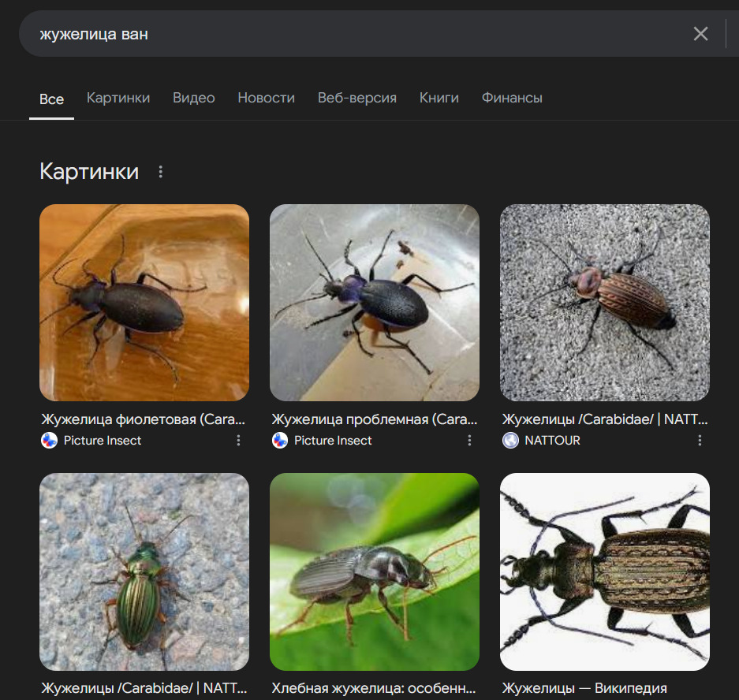Switch to the Картинки tab
This screenshot has width=739, height=700.
(118, 98)
